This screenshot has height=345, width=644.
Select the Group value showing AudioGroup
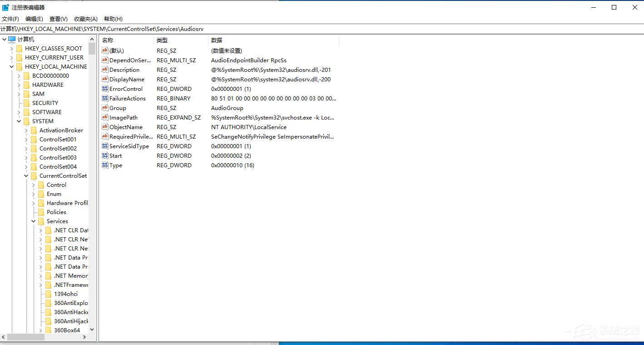(117, 108)
